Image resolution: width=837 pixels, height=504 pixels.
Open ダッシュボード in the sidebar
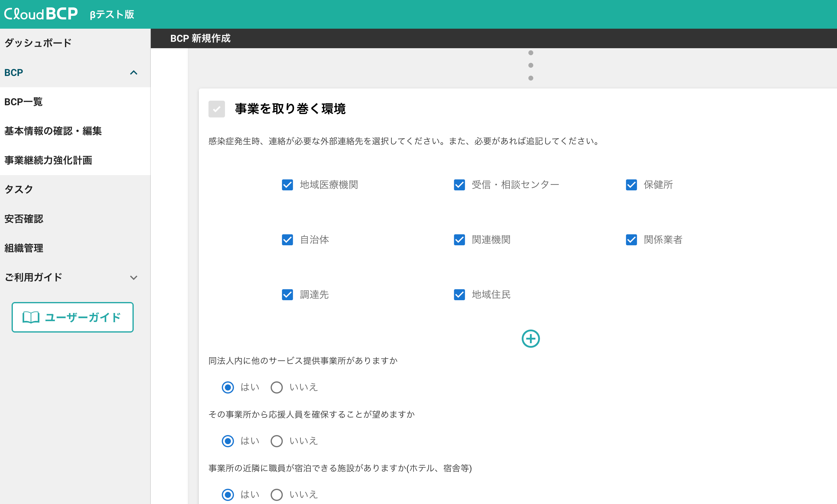point(38,43)
